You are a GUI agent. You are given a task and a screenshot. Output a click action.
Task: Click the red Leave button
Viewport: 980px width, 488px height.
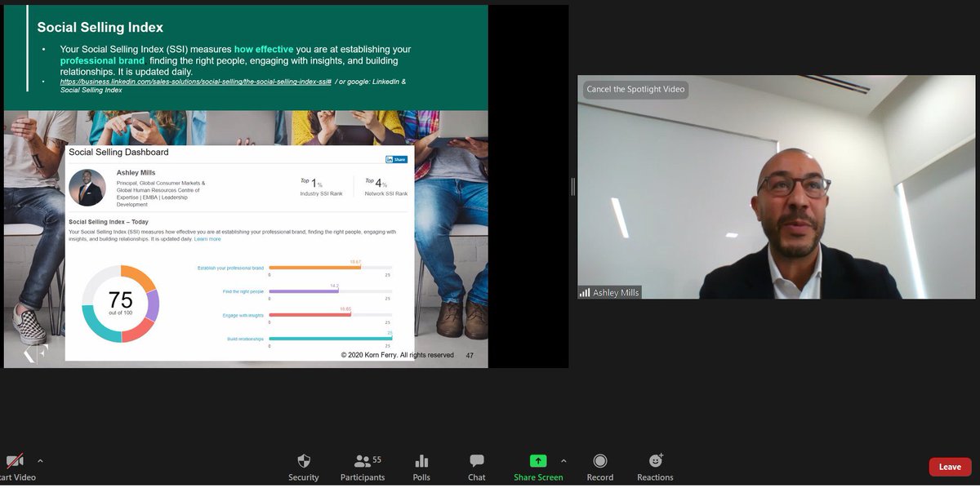950,467
